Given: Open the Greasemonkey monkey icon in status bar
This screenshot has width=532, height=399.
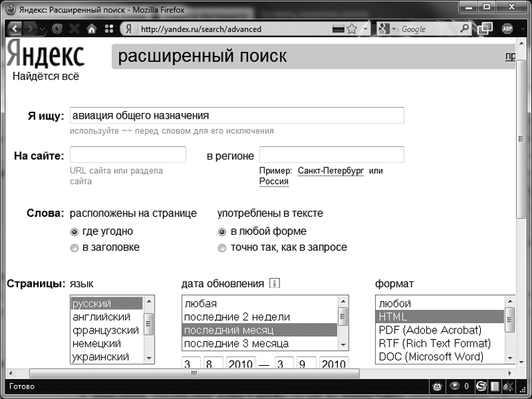Looking at the screenshot, I should (x=437, y=387).
